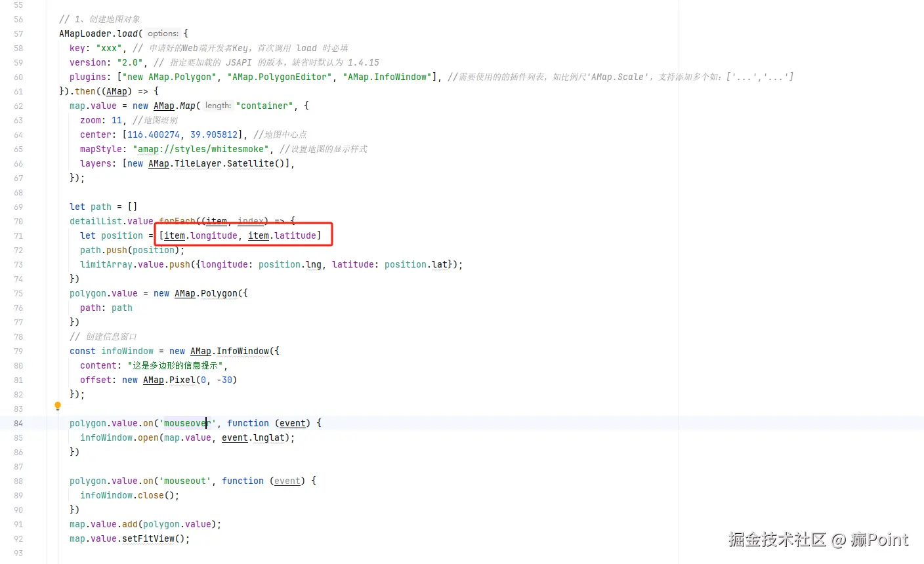
Task: Click the 'mouseout' event string
Action: [x=185, y=481]
